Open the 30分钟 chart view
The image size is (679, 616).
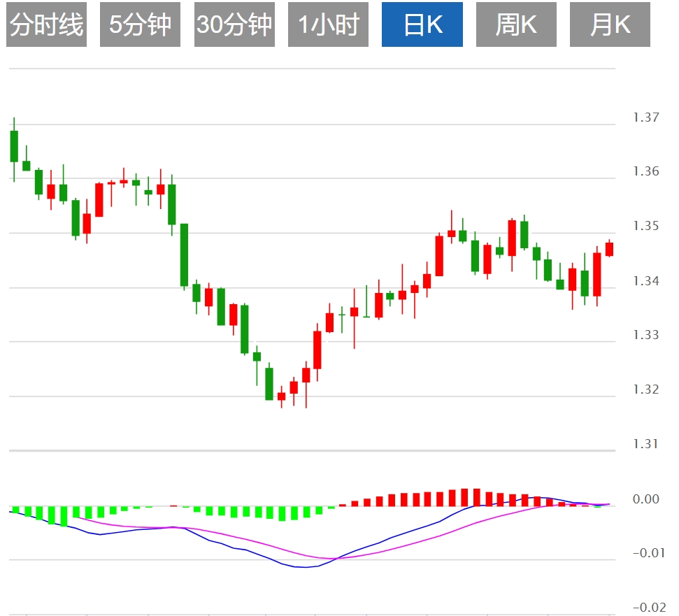tap(234, 25)
